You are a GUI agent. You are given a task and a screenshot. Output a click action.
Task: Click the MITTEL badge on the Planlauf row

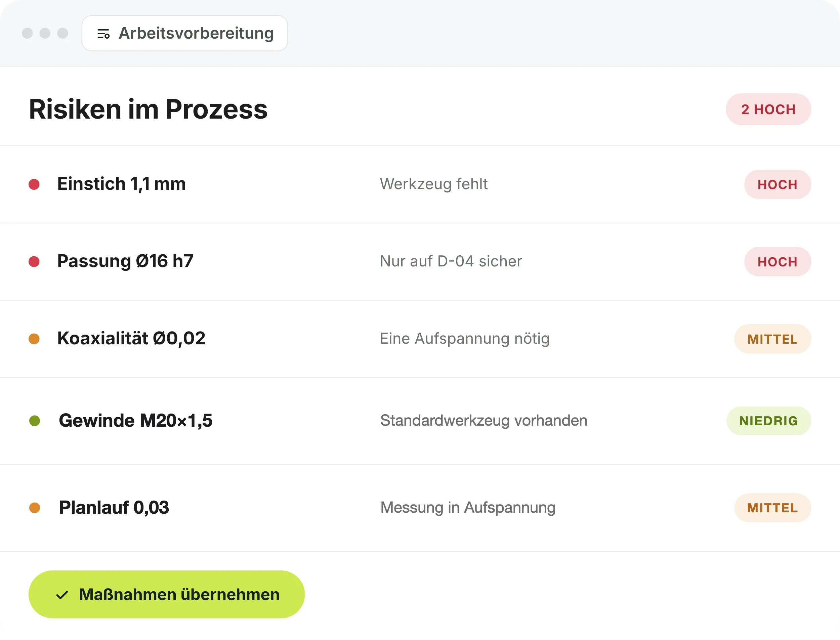click(772, 508)
